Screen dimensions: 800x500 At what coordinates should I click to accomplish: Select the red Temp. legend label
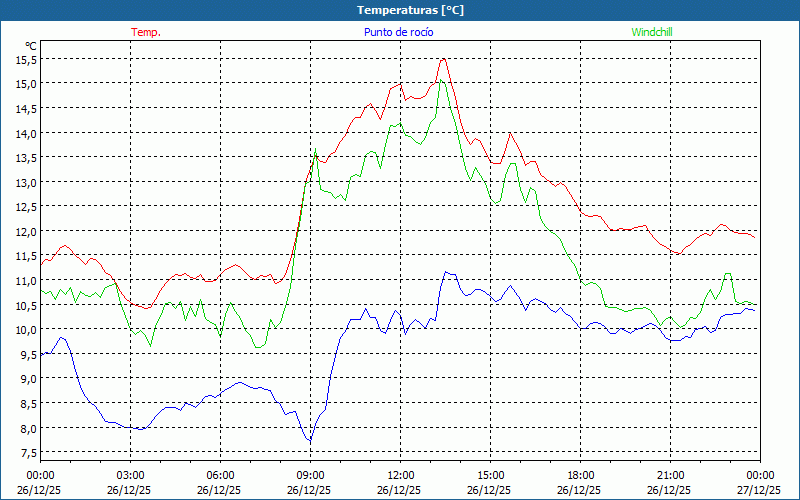146,32
